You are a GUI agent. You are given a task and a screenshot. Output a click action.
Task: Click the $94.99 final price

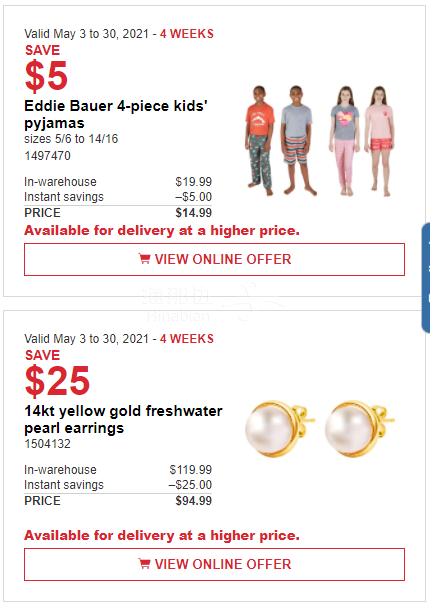point(193,501)
